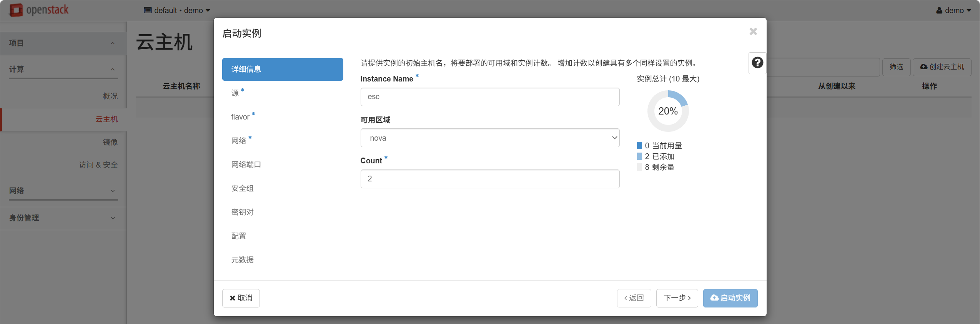This screenshot has width=980, height=324.
Task: Click the 操作 column header
Action: coord(929,86)
